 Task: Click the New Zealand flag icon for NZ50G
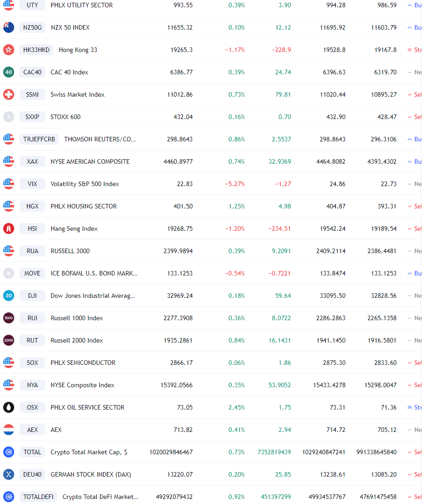pyautogui.click(x=9, y=27)
